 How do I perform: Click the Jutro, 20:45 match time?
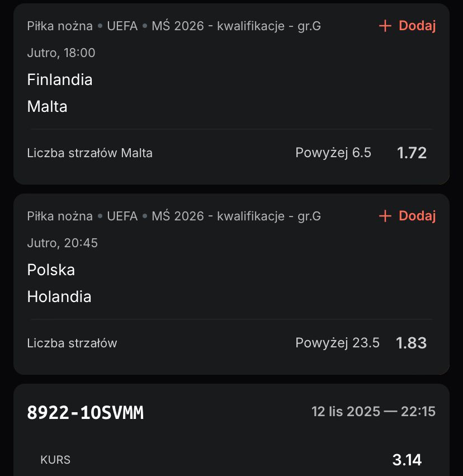pyautogui.click(x=62, y=243)
